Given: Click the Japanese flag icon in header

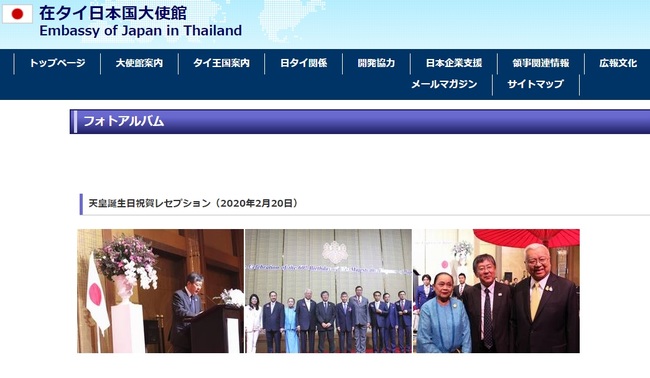Looking at the screenshot, I should point(17,15).
